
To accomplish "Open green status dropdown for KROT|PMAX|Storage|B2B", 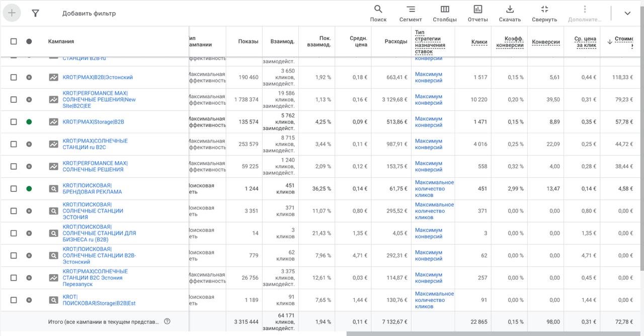I will (x=29, y=122).
